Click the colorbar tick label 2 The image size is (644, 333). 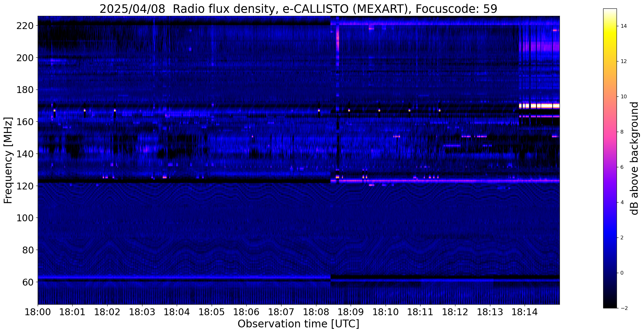(x=622, y=238)
